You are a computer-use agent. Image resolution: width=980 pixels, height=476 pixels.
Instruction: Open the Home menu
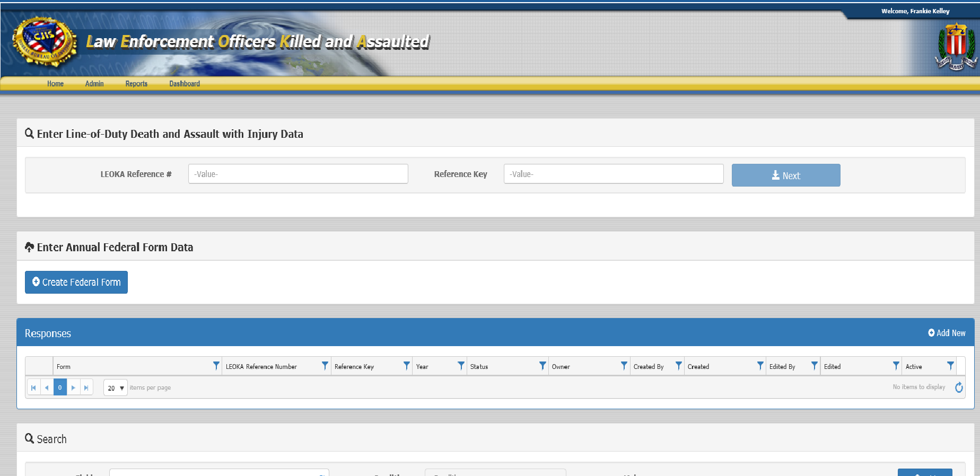click(x=55, y=84)
